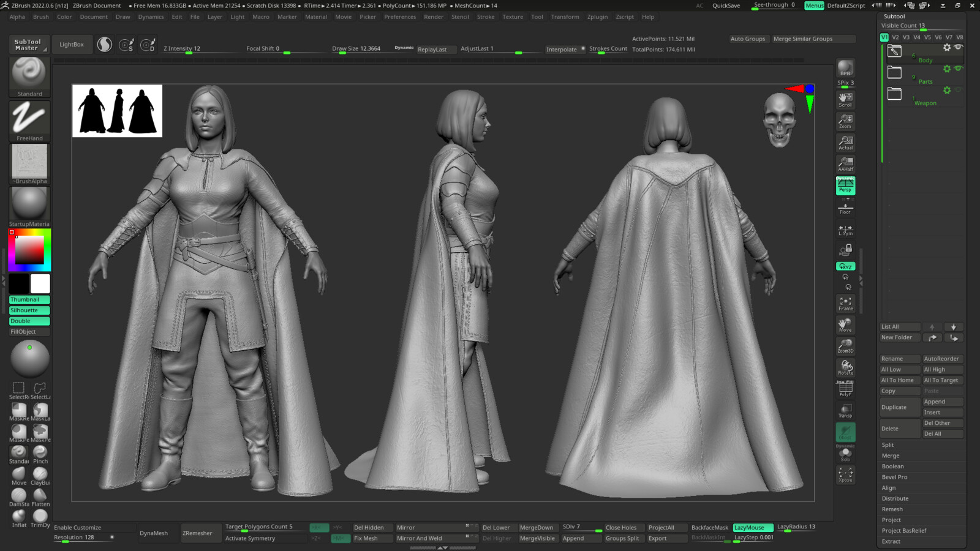This screenshot has width=980, height=551.
Task: Click the Rotate navigation icon
Action: tap(845, 368)
